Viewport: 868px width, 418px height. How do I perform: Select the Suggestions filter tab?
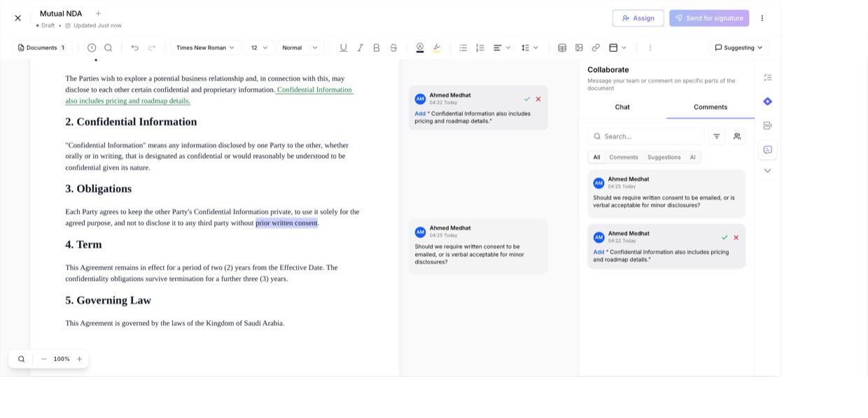pyautogui.click(x=664, y=158)
